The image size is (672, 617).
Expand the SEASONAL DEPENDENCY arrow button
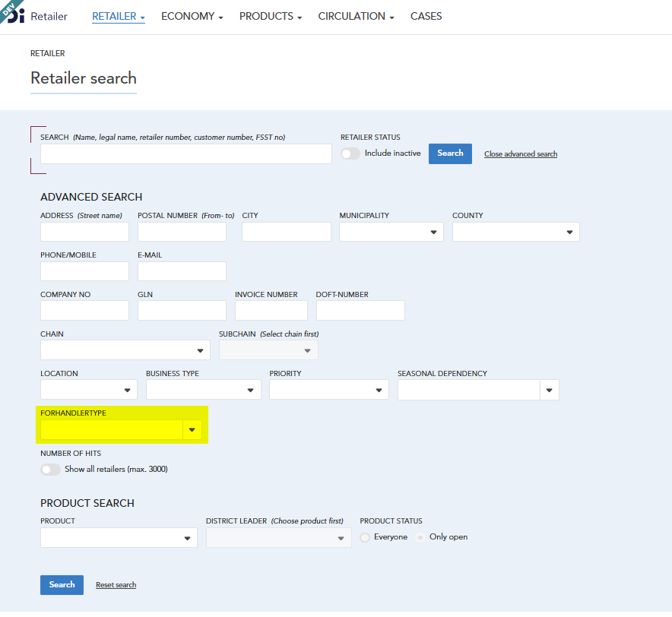pos(550,390)
